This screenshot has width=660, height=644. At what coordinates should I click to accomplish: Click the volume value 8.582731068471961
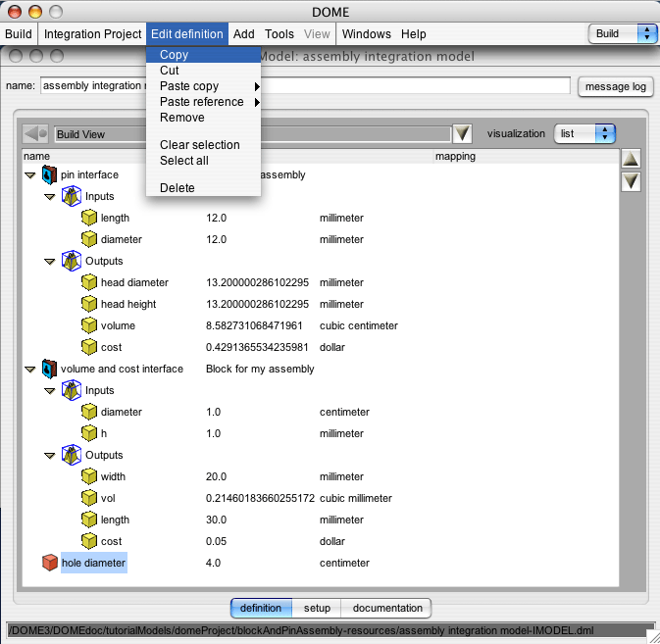point(254,325)
